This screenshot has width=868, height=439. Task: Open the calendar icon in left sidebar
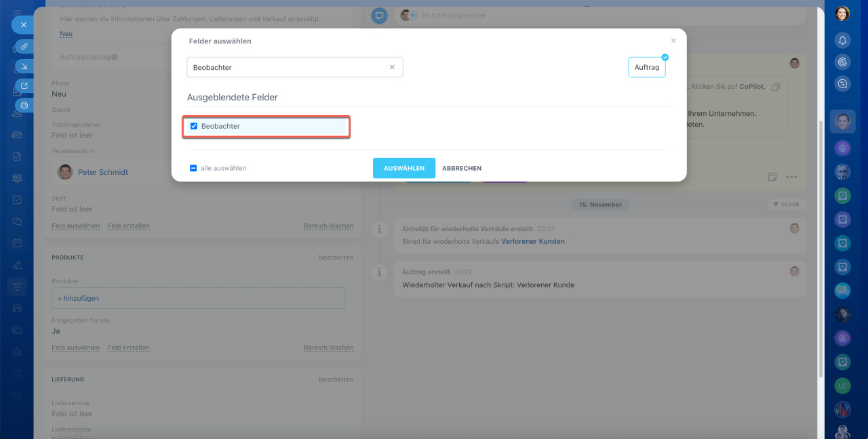(17, 243)
